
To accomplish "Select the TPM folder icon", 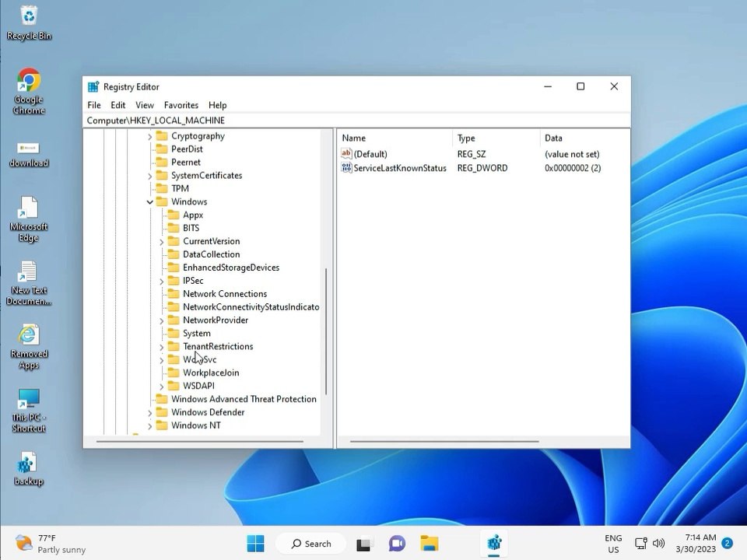I will coord(162,188).
